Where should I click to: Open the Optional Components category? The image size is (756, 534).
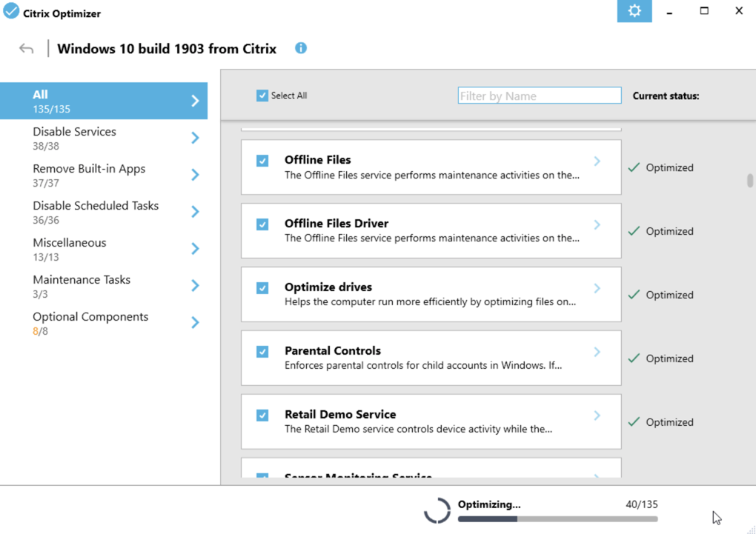click(x=104, y=323)
